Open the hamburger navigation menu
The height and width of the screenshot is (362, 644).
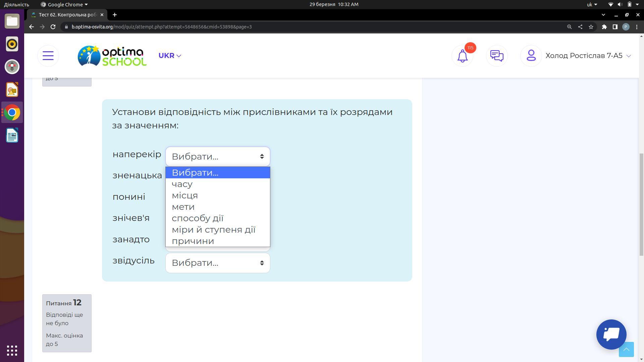48,56
